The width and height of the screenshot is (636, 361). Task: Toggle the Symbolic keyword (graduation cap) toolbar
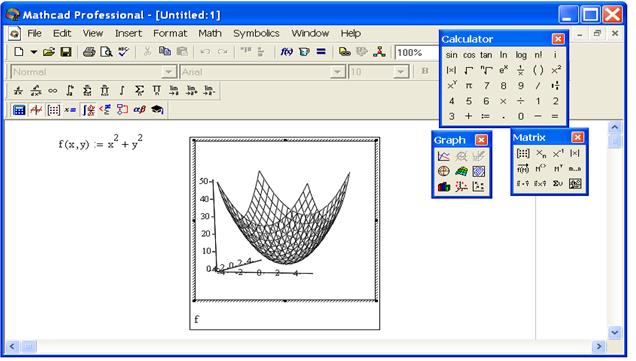tap(157, 110)
